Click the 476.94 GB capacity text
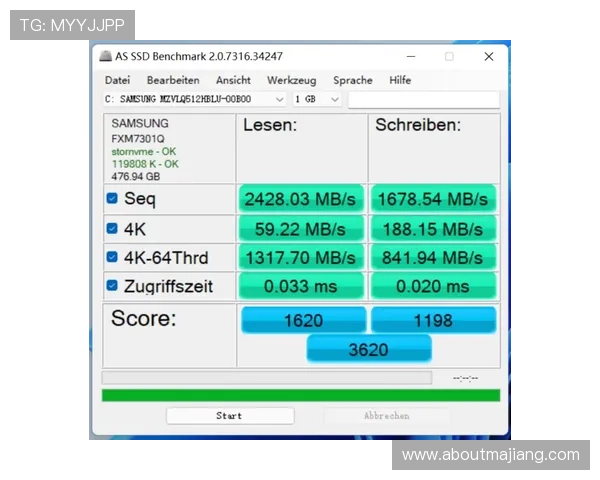Screen dimensions: 600x480 135,176
